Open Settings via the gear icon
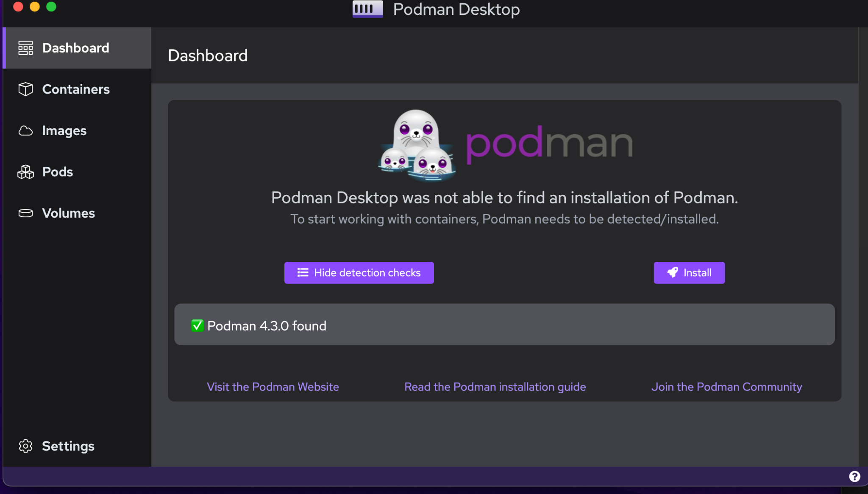This screenshot has width=868, height=494. pyautogui.click(x=26, y=446)
